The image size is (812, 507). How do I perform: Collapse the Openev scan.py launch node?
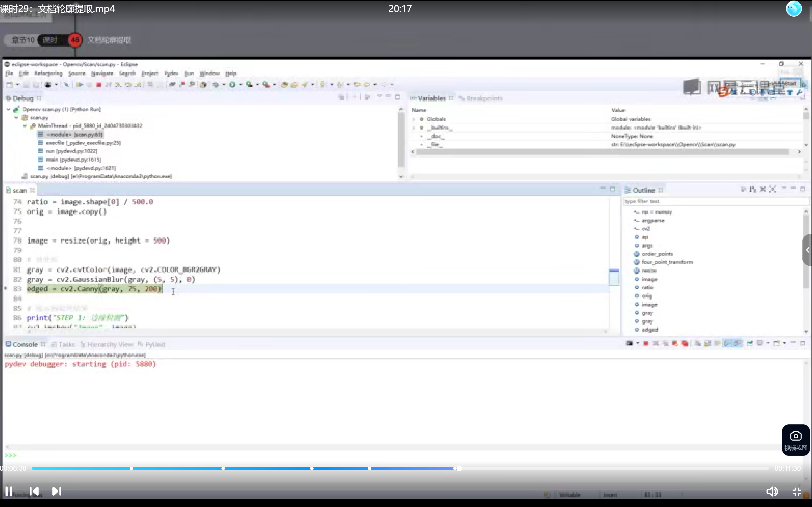coord(8,109)
